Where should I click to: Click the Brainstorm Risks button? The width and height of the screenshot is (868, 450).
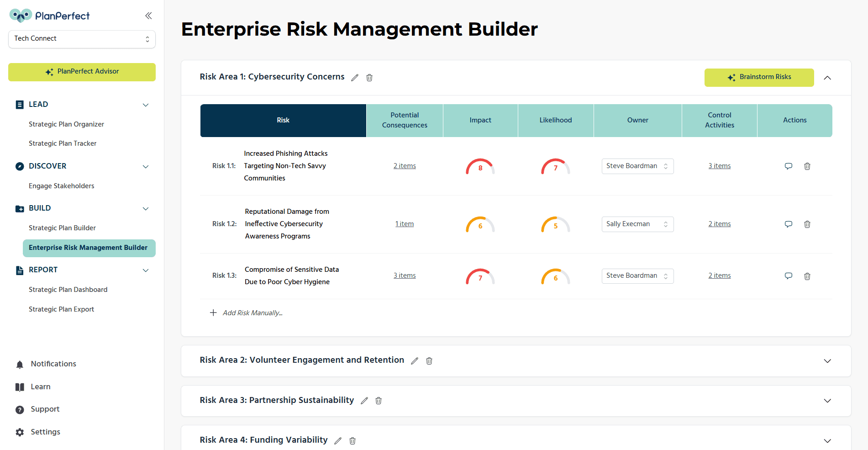click(759, 77)
